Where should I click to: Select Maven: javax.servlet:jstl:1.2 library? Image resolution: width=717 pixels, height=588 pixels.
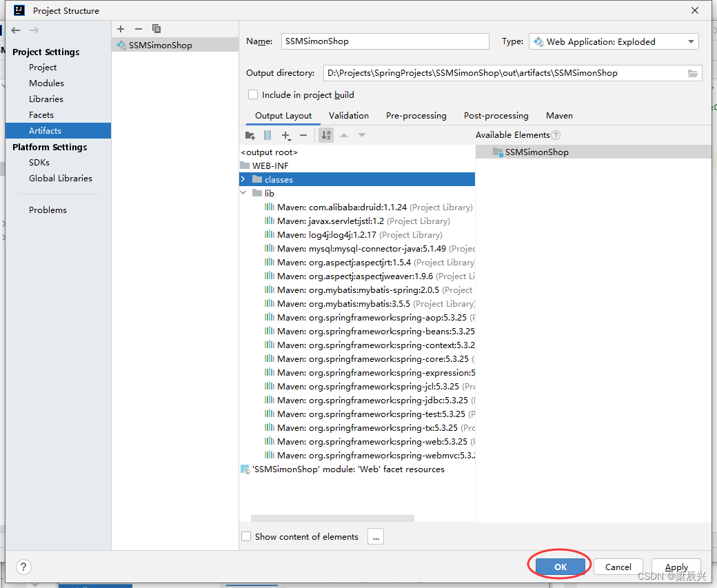click(357, 221)
